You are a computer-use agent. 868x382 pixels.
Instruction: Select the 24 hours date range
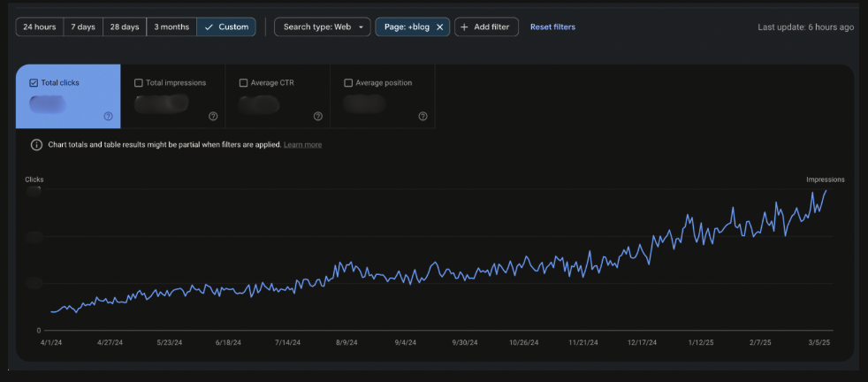39,27
